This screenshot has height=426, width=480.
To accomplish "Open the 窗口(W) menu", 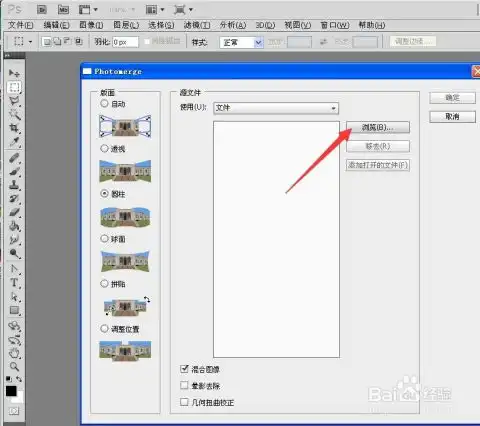I will pyautogui.click(x=335, y=25).
